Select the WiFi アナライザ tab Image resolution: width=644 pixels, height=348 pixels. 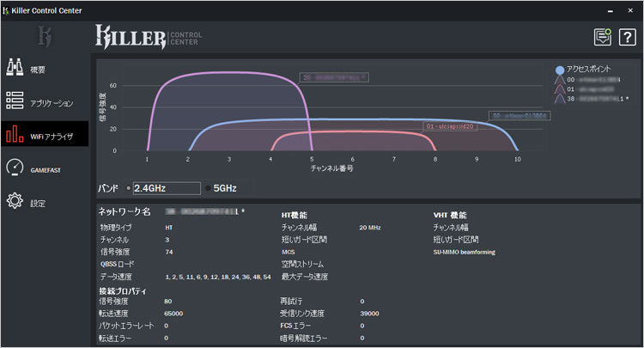pos(45,134)
